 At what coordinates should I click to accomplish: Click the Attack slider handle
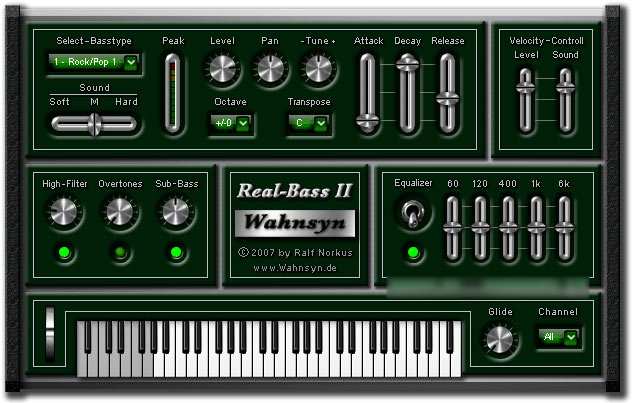tap(368, 121)
